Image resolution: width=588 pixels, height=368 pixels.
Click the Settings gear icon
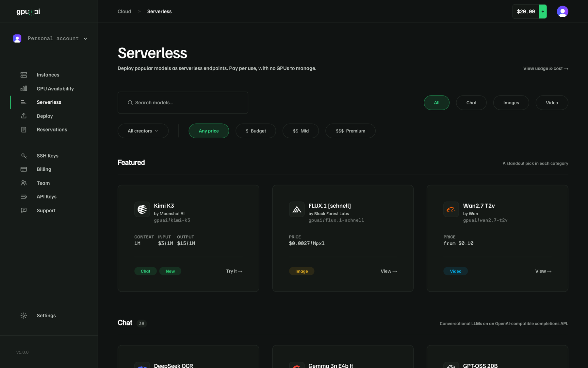tap(24, 316)
